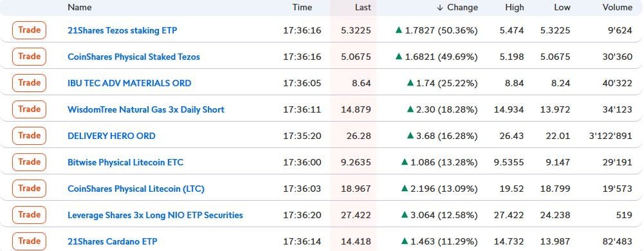Viewport: 644px width, 251px height.
Task: Trade the IBU TEC ADV MATERIALS stock
Action: click(29, 82)
